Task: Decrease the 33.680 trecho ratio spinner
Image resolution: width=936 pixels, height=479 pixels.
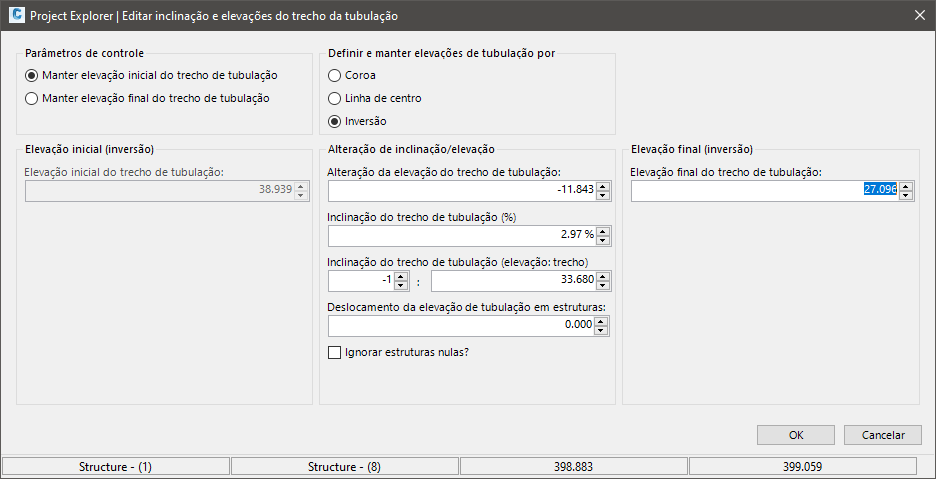Action: (603, 287)
